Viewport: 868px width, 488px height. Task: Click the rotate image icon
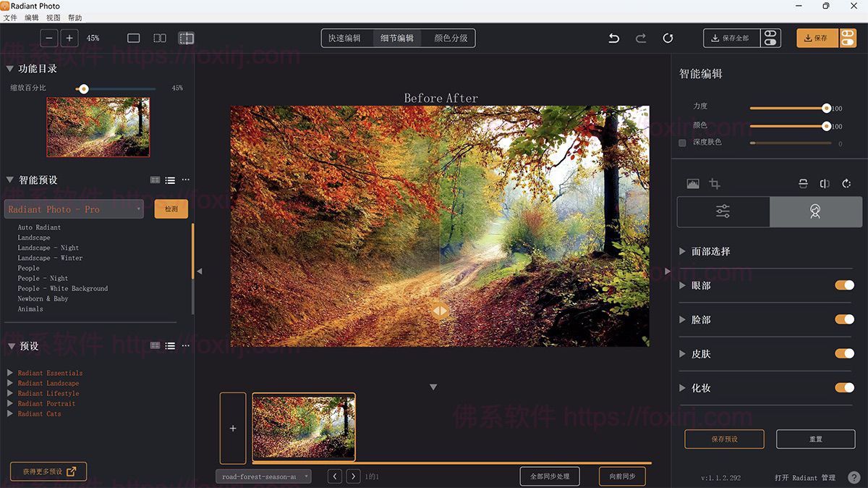[846, 183]
